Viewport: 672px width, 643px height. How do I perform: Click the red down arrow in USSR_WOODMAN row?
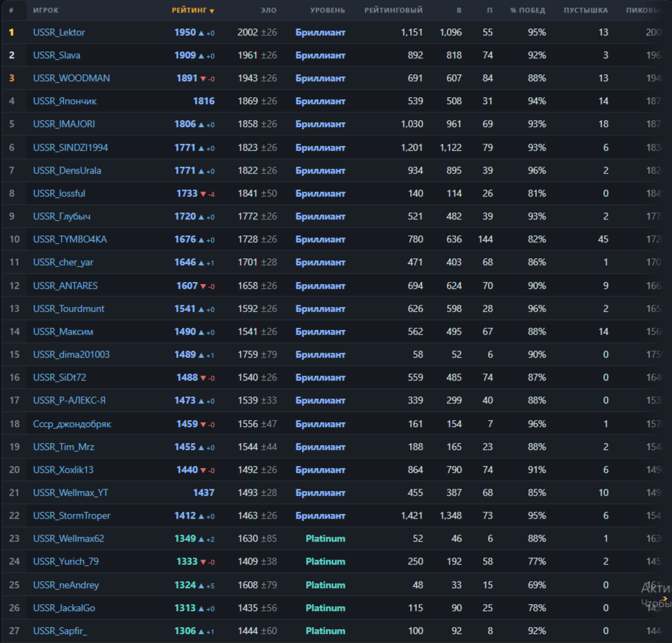(203, 78)
